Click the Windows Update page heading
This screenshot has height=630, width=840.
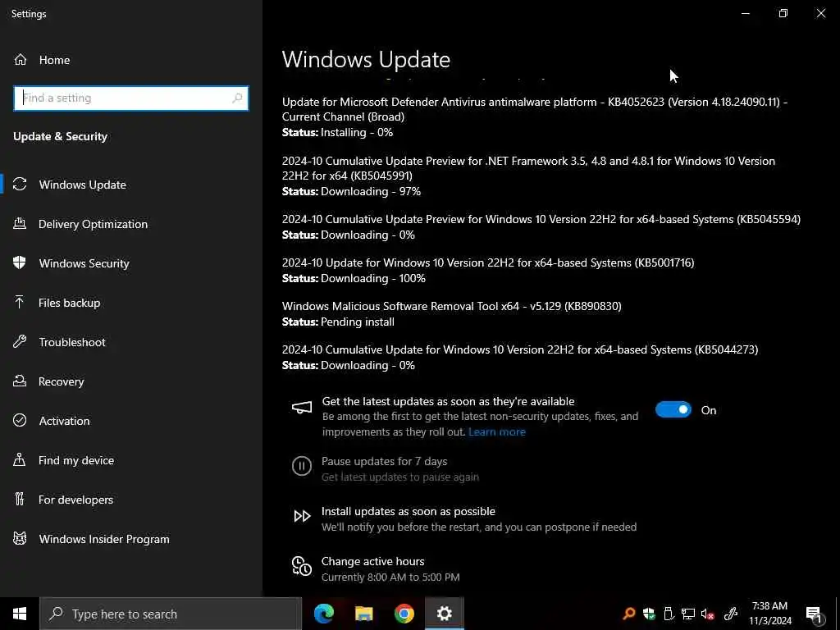click(x=366, y=59)
